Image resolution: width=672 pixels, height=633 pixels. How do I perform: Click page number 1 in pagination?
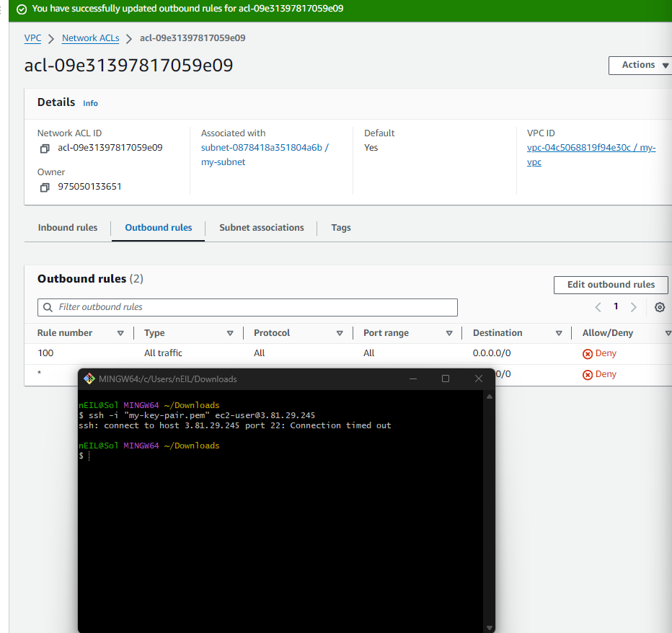616,306
